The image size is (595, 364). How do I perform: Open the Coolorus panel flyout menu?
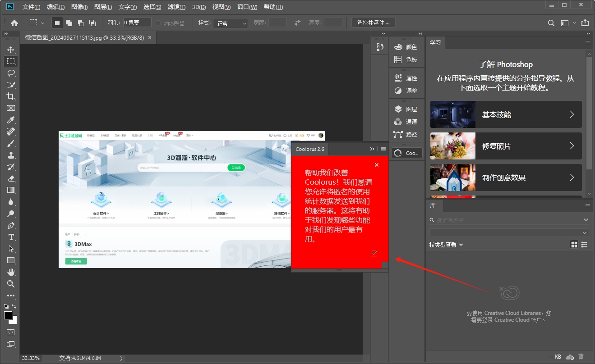[x=383, y=149]
